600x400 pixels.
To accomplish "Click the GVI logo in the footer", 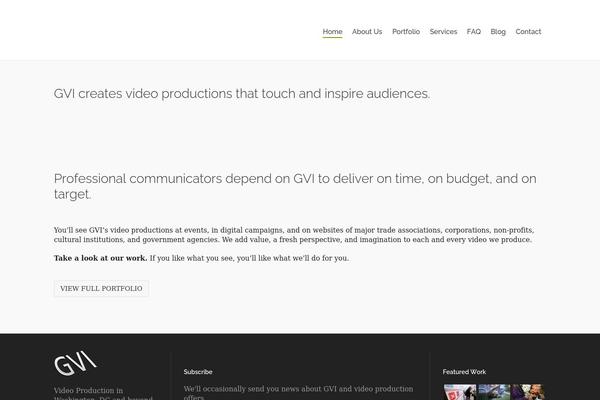I will [x=75, y=363].
